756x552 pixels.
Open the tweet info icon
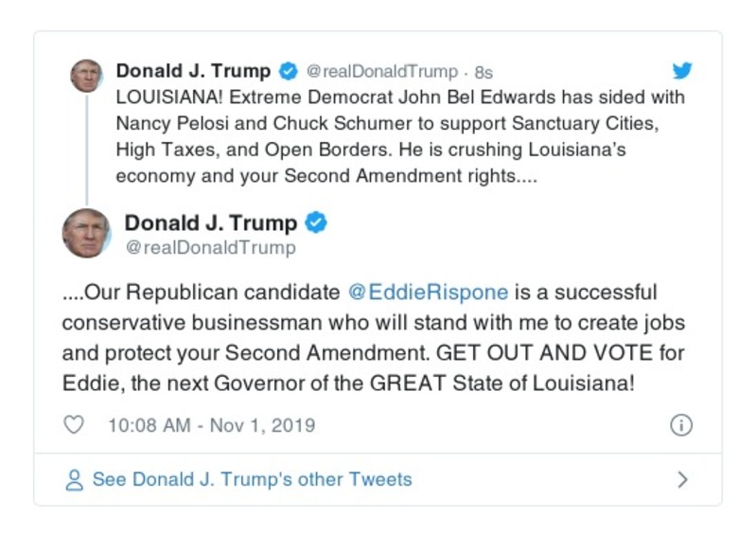(x=680, y=425)
